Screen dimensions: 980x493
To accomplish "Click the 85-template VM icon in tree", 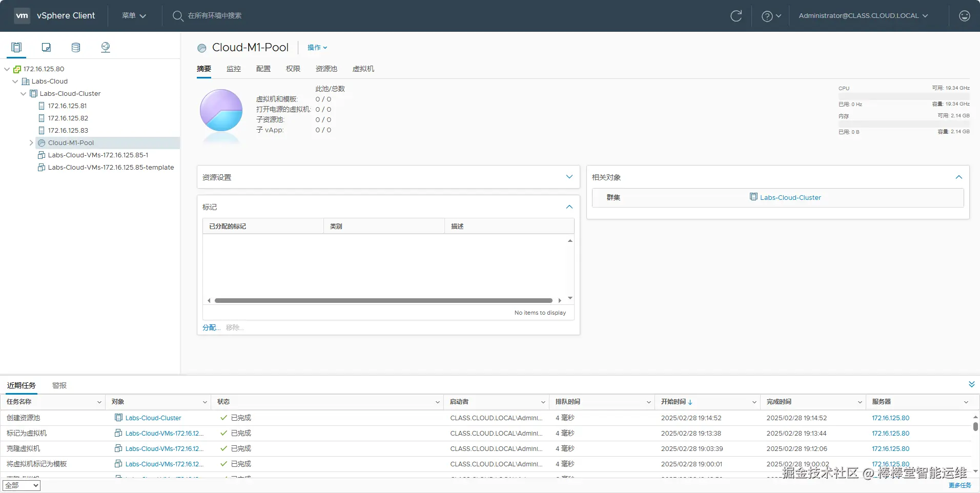I will pyautogui.click(x=42, y=168).
